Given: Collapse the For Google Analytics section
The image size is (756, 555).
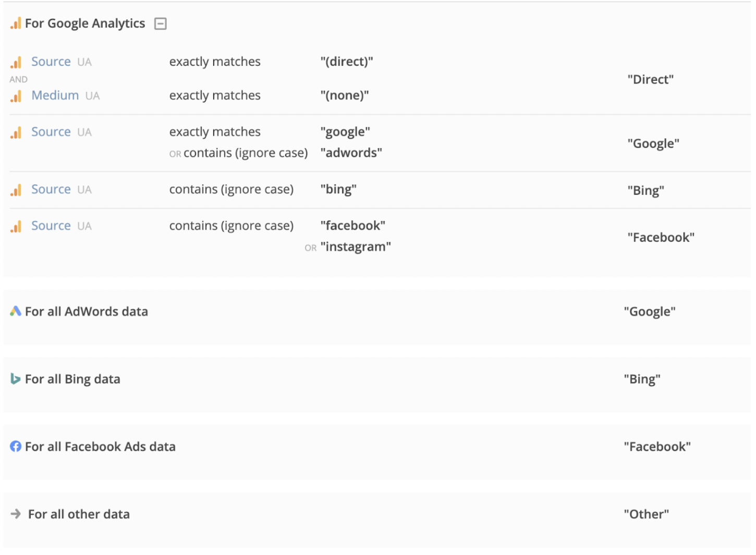Looking at the screenshot, I should [161, 23].
